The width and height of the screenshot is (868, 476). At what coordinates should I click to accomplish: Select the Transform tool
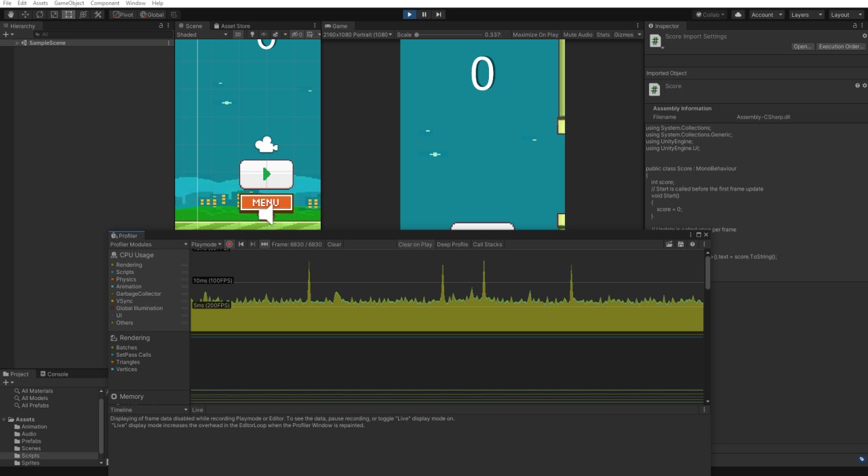[x=83, y=14]
